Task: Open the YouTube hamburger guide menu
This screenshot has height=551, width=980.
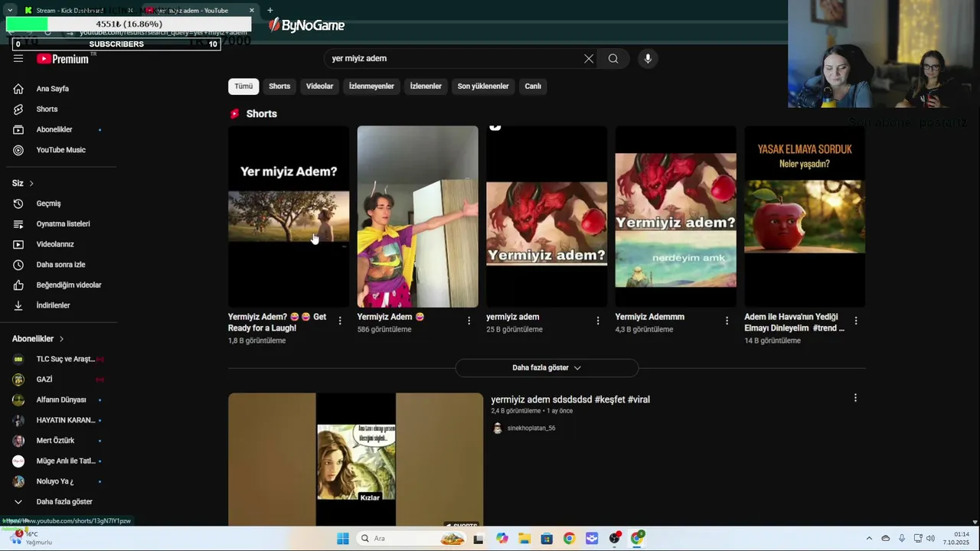Action: (18, 58)
